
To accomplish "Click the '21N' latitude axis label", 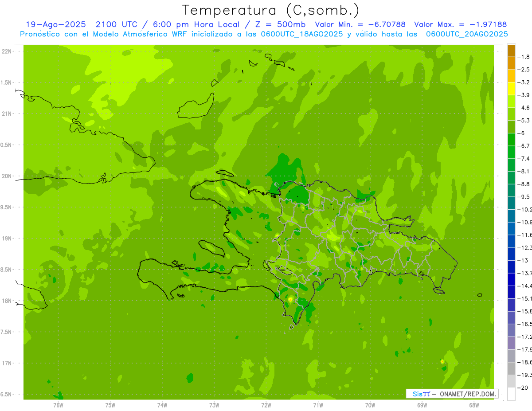I will [x=7, y=114].
